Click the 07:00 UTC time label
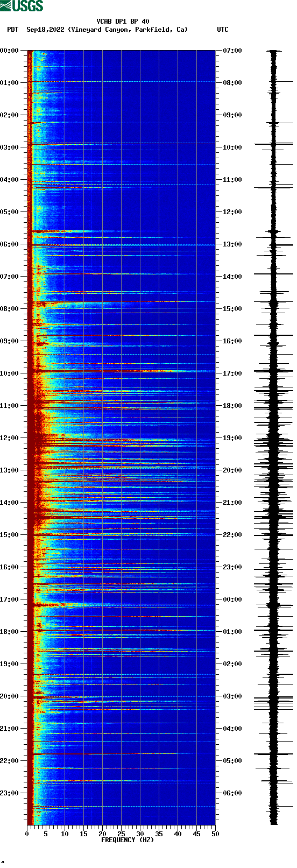The image size is (297, 868). coord(232,51)
